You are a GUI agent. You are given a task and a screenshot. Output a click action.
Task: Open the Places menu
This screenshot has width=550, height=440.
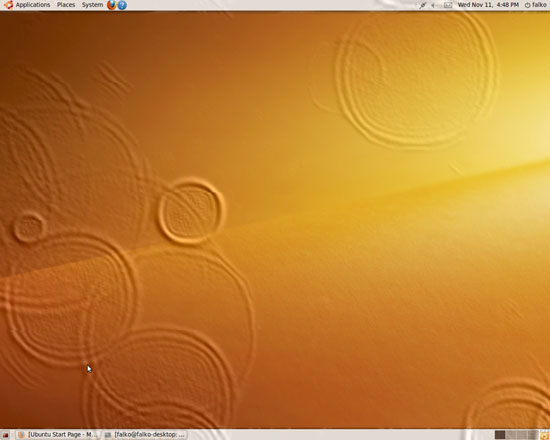[66, 5]
